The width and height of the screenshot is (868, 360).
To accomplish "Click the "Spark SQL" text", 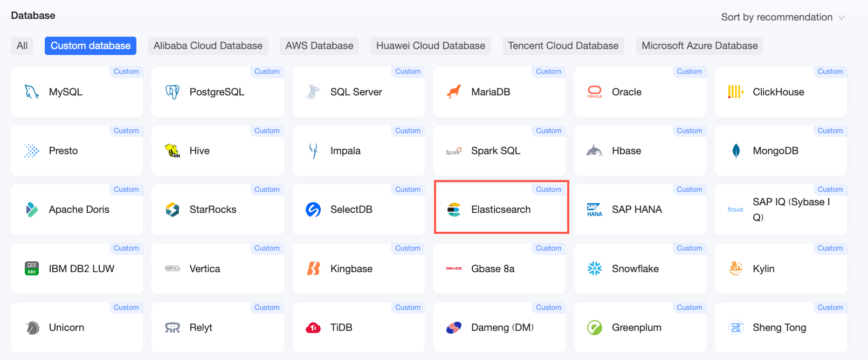I will point(495,151).
